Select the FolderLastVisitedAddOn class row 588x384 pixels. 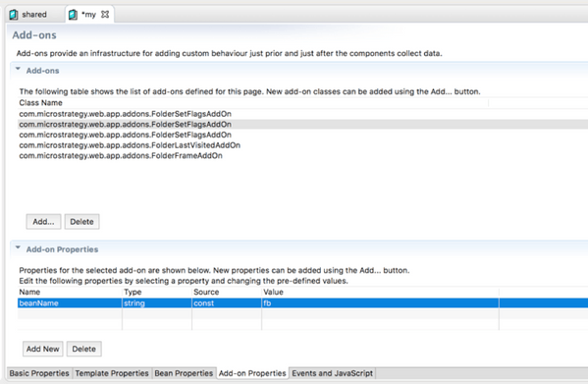[303, 145]
